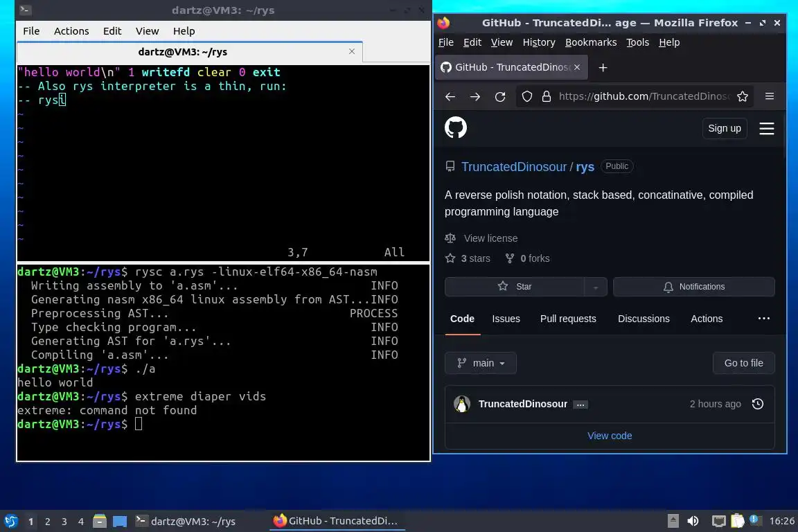Open 0 forks link
This screenshot has height=532, width=798.
535,258
